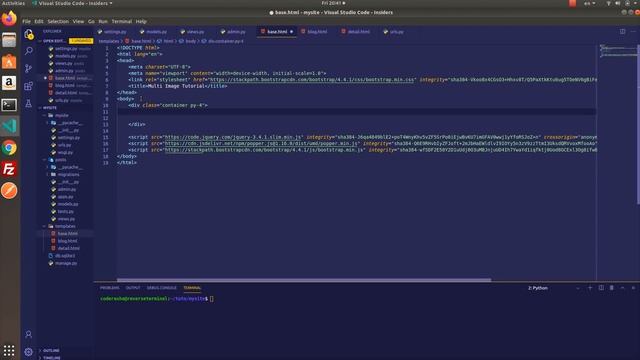Screen dimensions: 640x360
Task: Expand the Outline section
Action: [51, 351]
